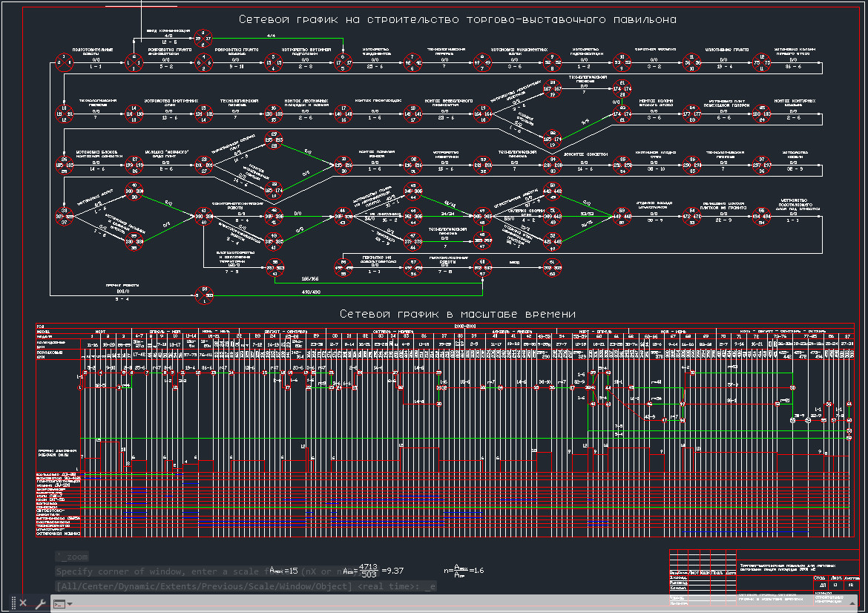Open the recent commands dropdown arrow
Viewport: 868px width, 613px height.
point(70,603)
